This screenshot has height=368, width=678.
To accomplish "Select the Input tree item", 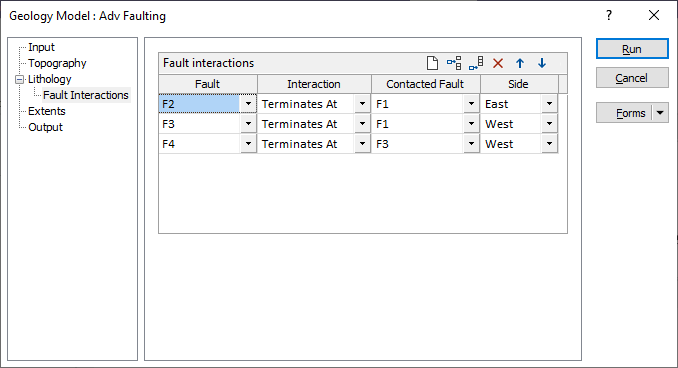I will click(42, 47).
